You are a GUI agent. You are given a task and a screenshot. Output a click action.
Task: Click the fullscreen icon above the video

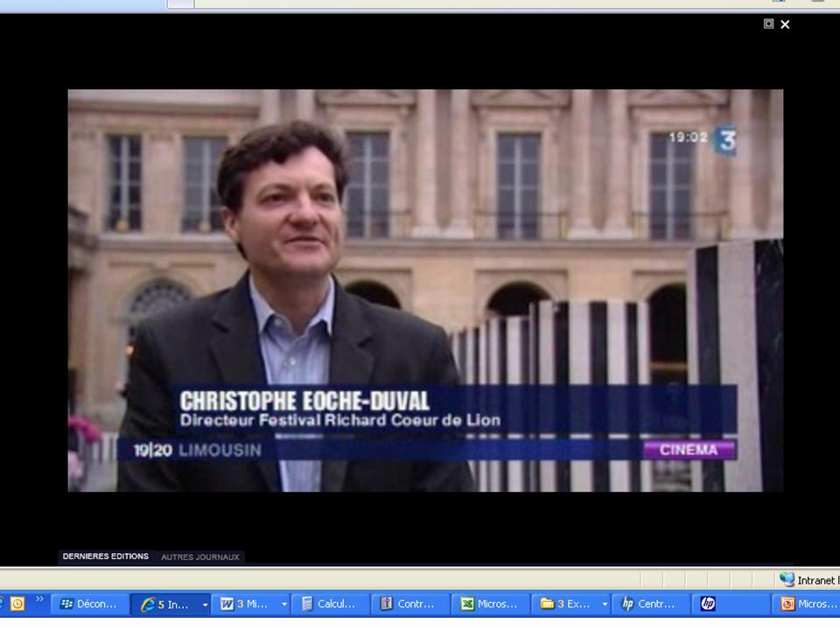768,24
